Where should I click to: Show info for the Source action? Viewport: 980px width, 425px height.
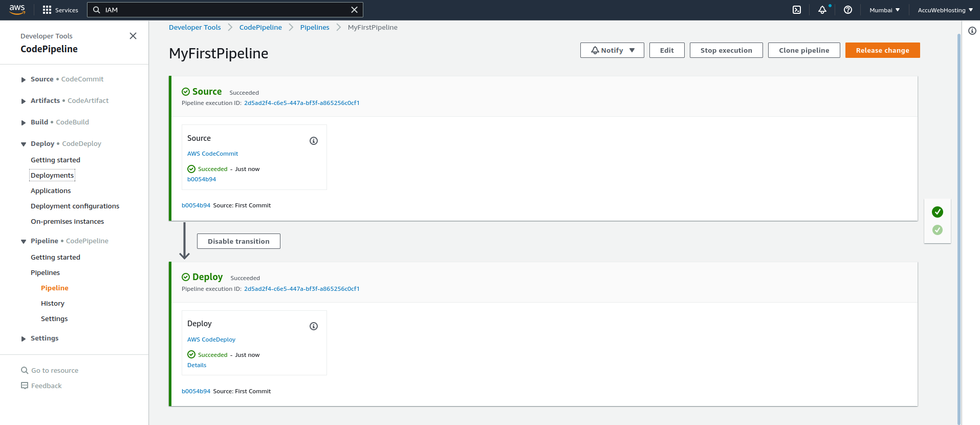(314, 141)
